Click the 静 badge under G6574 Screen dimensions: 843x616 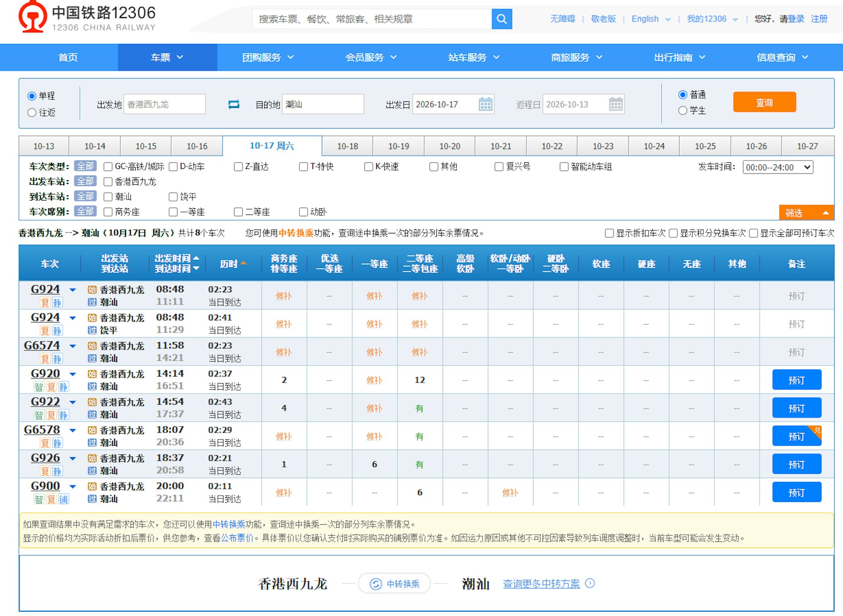[58, 359]
